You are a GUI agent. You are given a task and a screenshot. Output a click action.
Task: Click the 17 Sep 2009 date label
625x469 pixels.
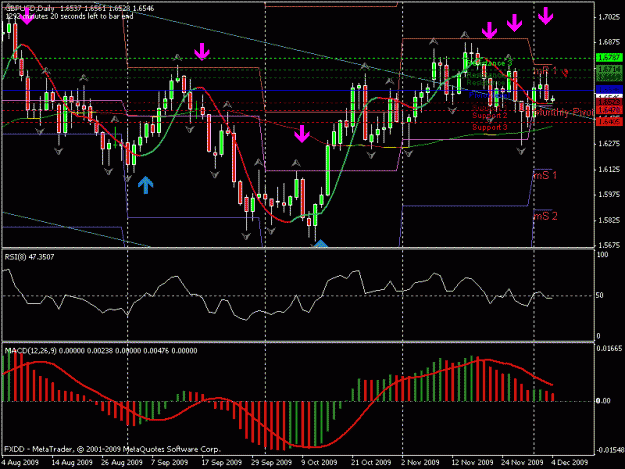pyautogui.click(x=222, y=462)
